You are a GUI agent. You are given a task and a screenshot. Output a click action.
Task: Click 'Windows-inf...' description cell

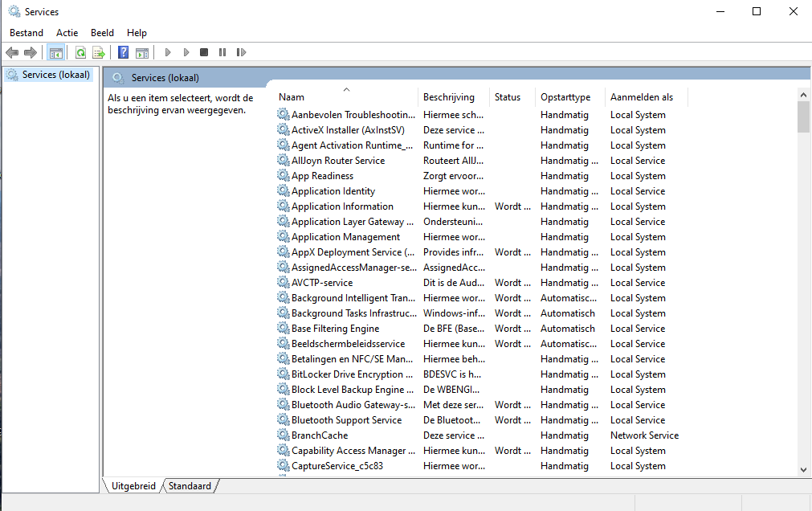click(x=454, y=313)
